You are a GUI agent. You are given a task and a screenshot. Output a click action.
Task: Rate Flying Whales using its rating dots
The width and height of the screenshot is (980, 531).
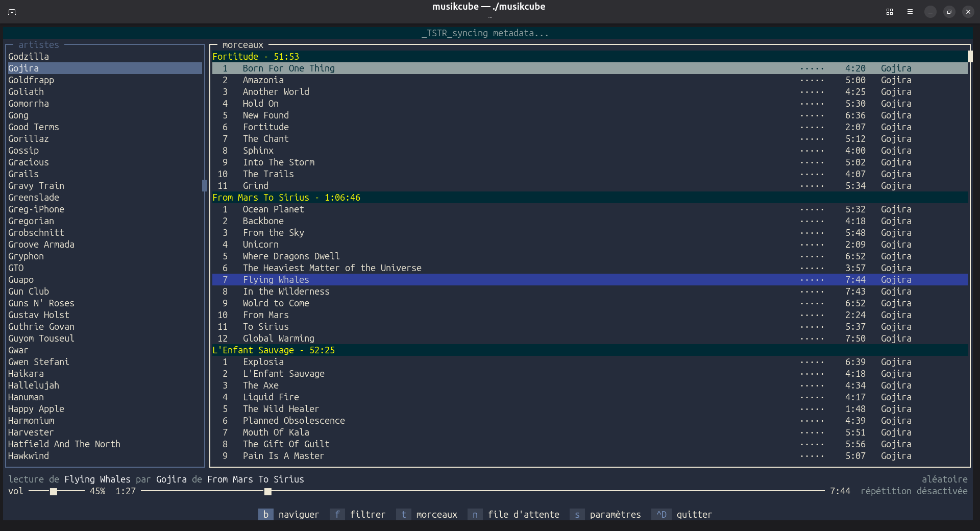(812, 280)
